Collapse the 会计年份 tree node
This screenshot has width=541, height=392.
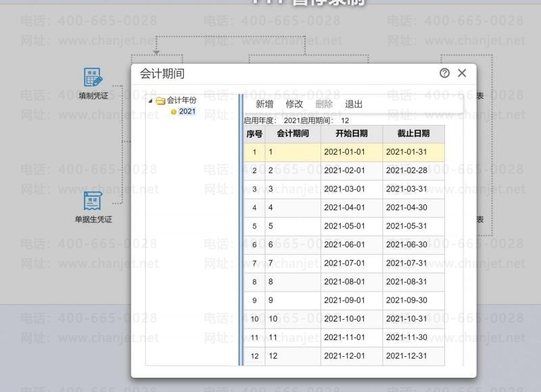point(151,101)
